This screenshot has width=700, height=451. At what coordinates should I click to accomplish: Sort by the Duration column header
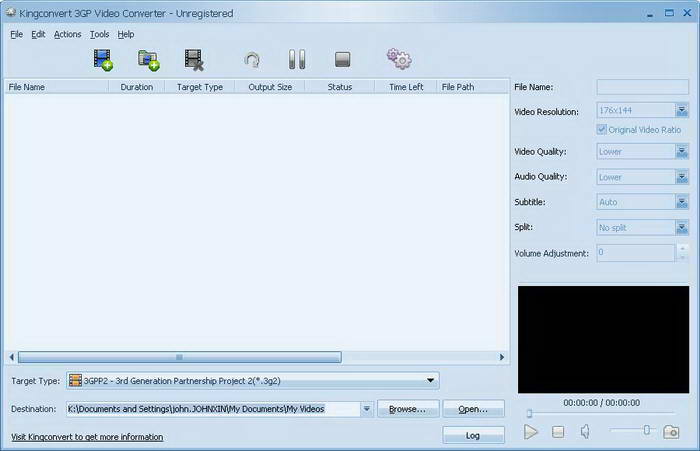[x=137, y=87]
